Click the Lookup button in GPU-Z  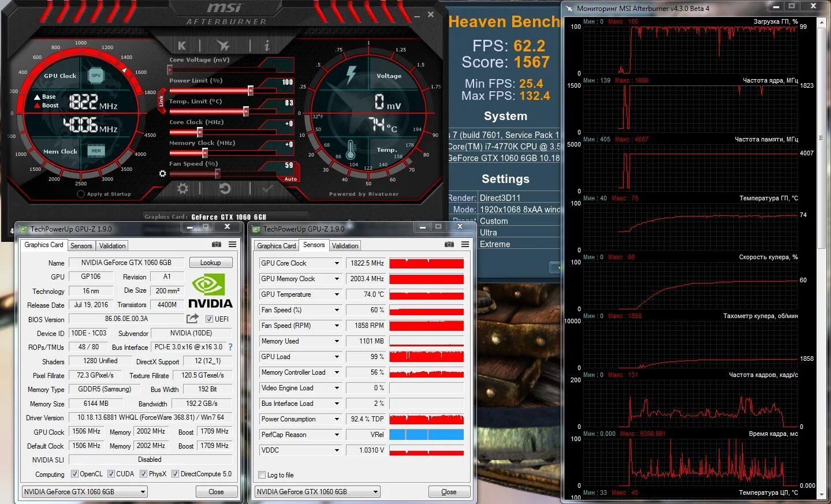click(211, 263)
